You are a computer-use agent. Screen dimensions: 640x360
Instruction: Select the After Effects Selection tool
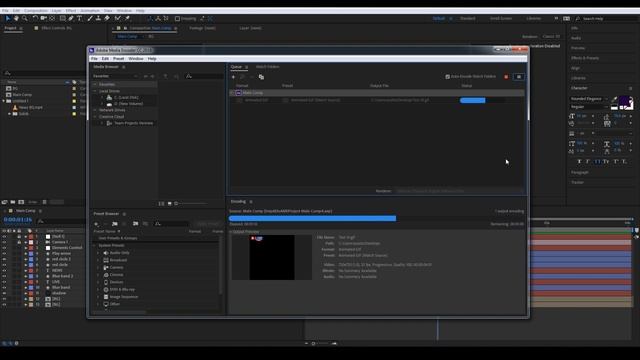click(8, 18)
